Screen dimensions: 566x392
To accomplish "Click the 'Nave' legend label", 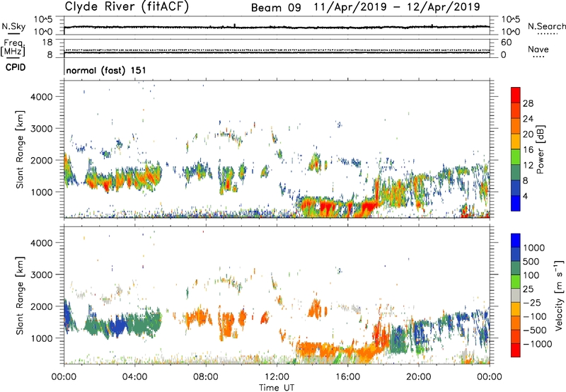I will (x=538, y=49).
